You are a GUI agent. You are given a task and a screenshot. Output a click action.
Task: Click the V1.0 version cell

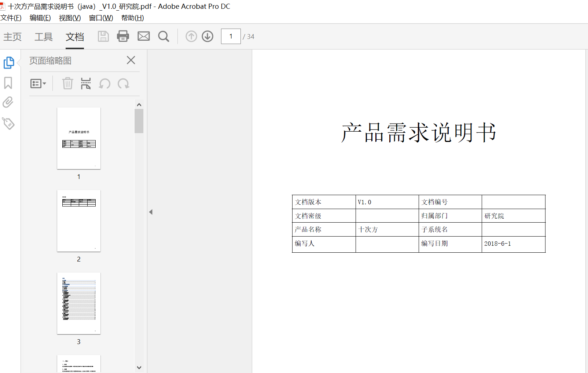click(387, 202)
